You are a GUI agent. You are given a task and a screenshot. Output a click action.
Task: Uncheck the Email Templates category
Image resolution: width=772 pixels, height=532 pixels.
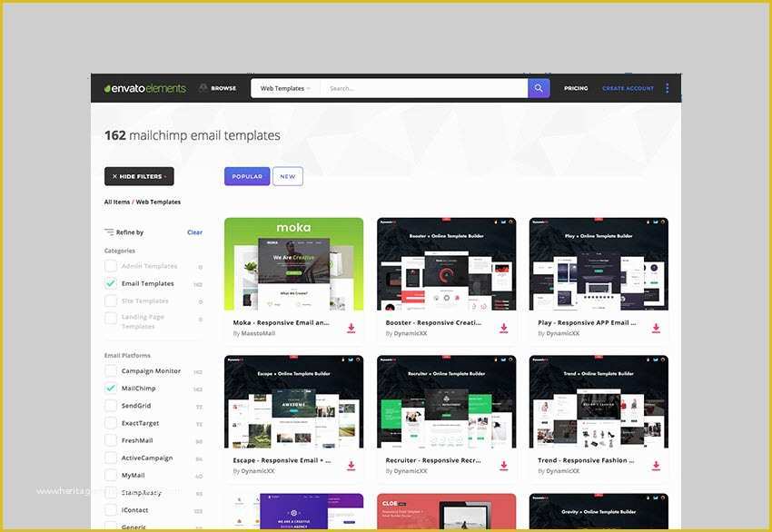[x=111, y=283]
